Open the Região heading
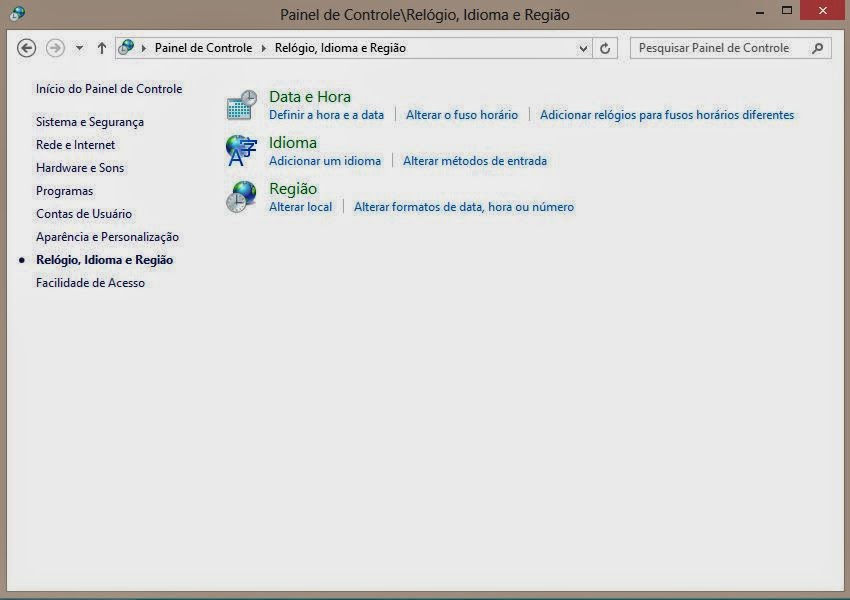 [293, 189]
